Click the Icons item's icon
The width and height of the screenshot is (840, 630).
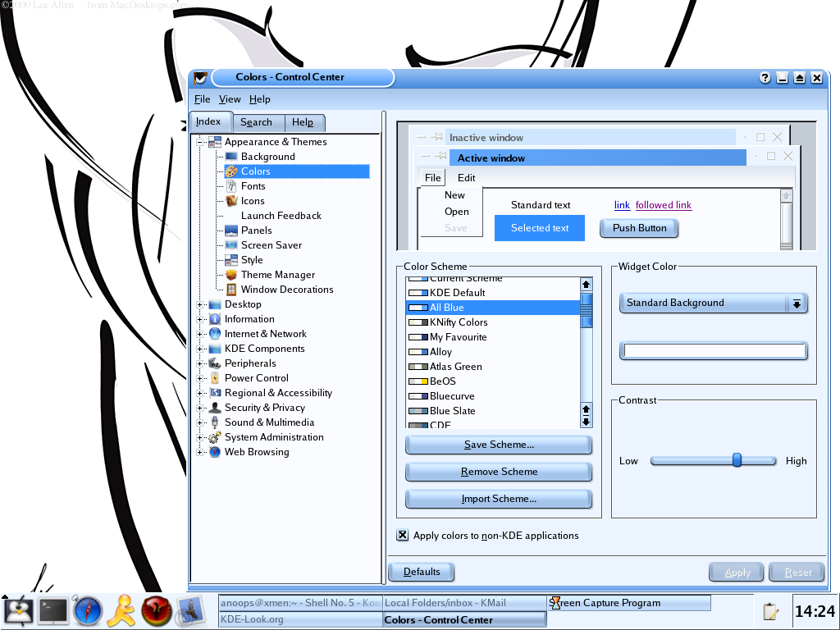pyautogui.click(x=231, y=201)
